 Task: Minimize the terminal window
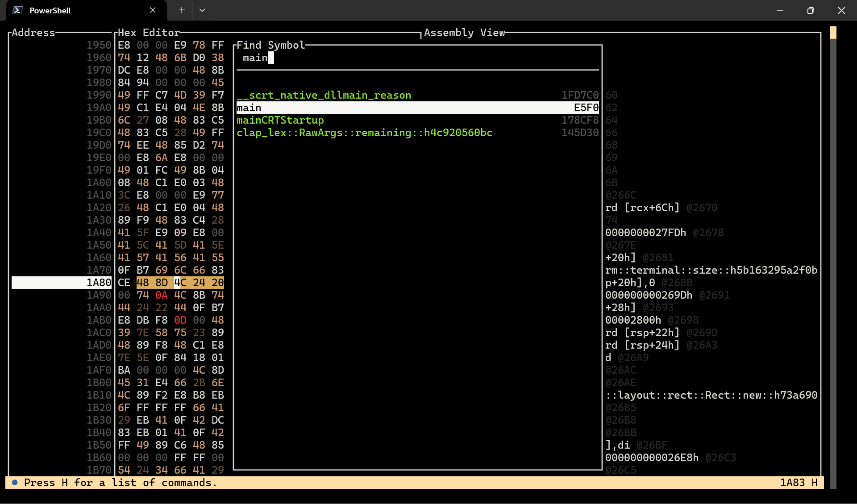point(780,10)
